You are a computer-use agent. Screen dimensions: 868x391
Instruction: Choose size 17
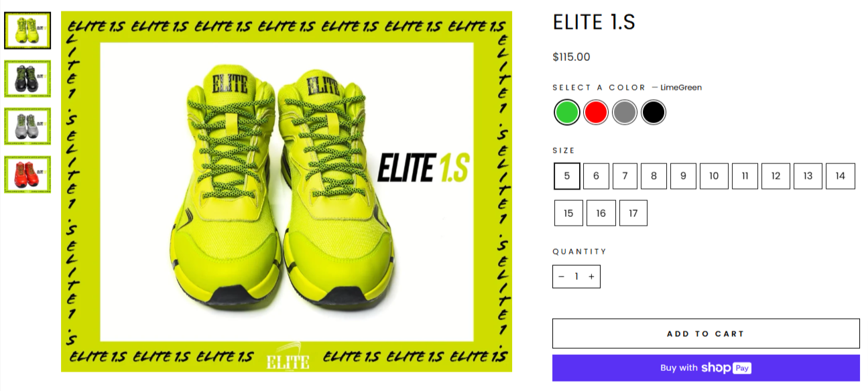point(633,213)
